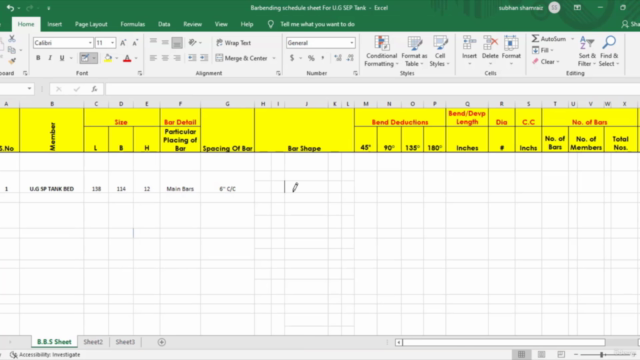Viewport: 640px width, 360px height.
Task: Open the Fill dropdown
Action: coord(543,50)
